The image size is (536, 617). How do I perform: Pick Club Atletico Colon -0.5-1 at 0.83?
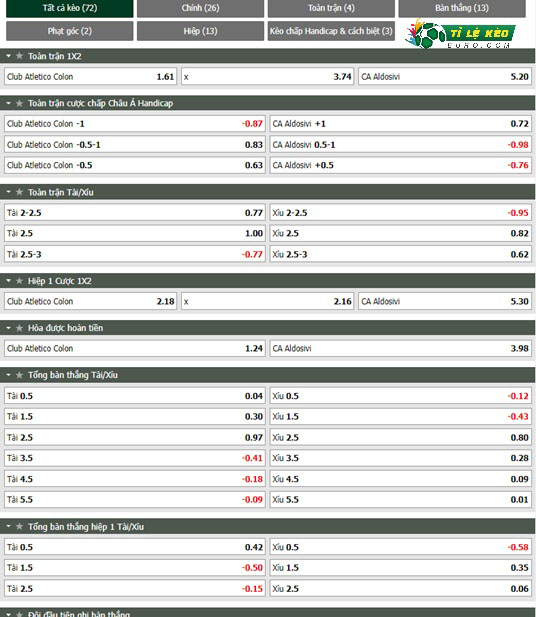(135, 145)
